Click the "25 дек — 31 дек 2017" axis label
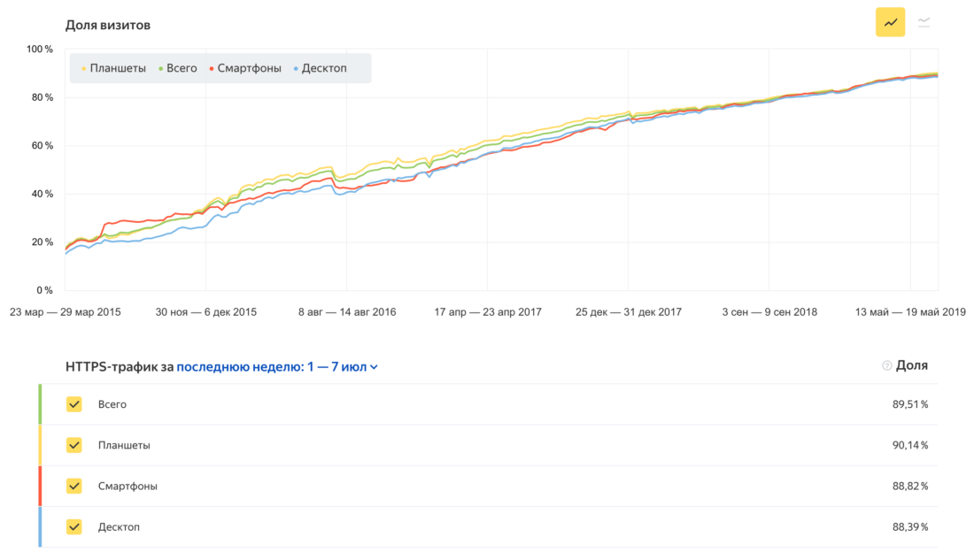This screenshot has width=974, height=560. click(628, 312)
